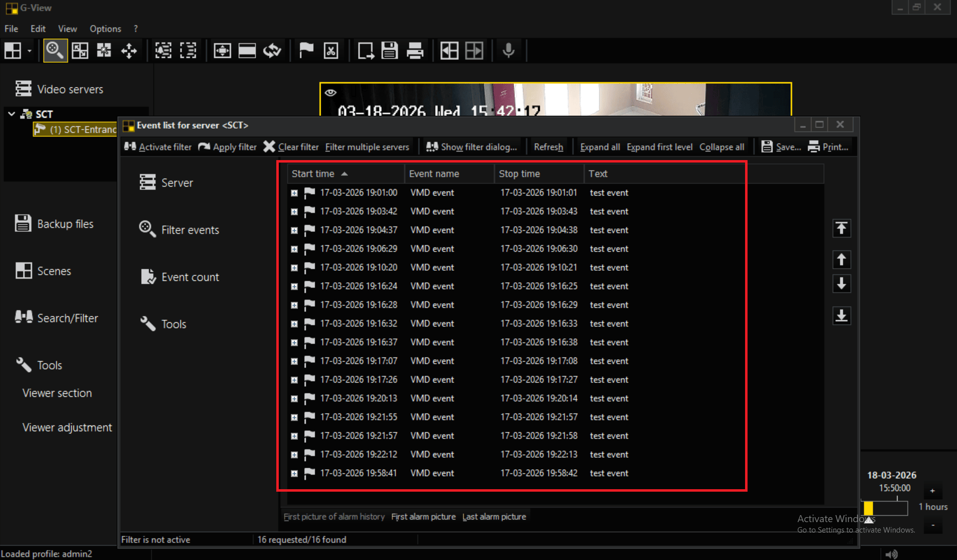Click Collapse all in event list toolbar
The width and height of the screenshot is (957, 560).
tap(721, 147)
